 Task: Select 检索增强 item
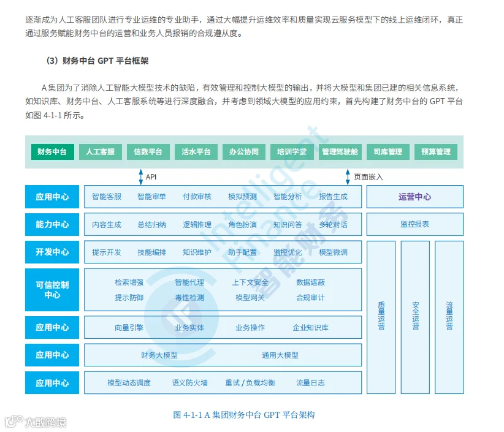(x=129, y=282)
